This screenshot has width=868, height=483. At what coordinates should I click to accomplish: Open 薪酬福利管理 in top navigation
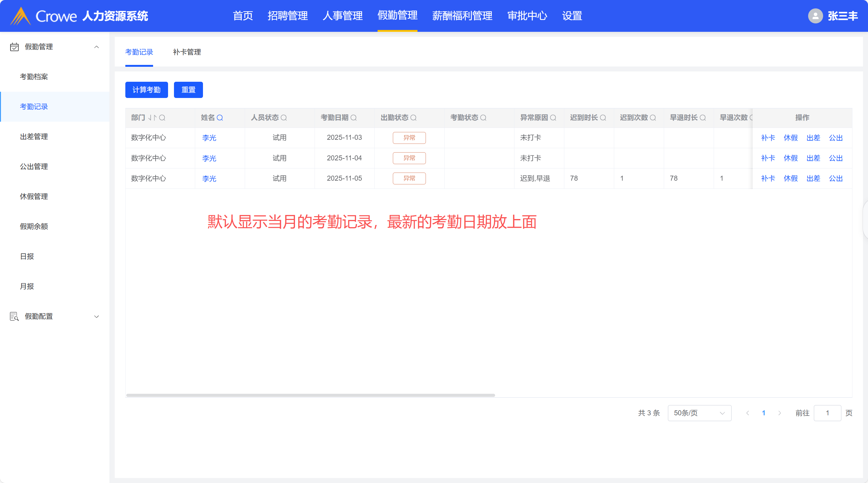[462, 16]
